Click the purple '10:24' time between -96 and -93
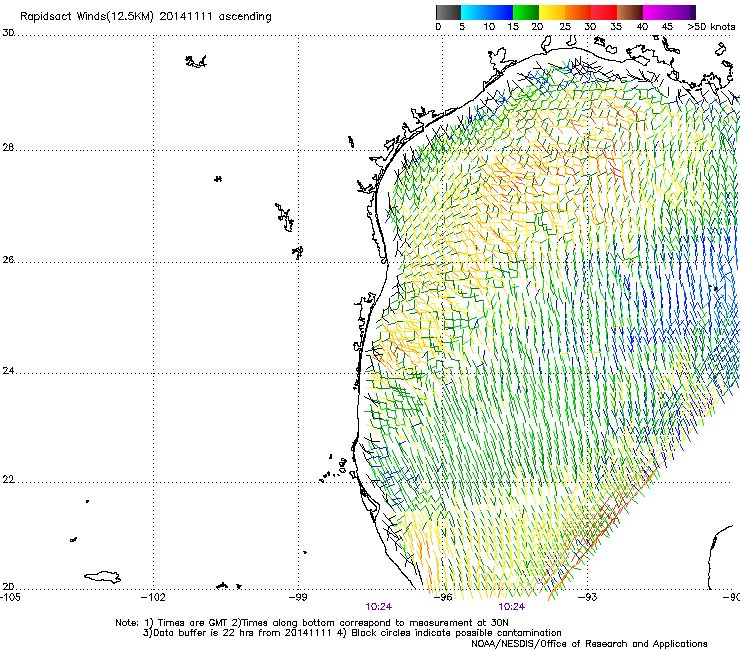This screenshot has width=740, height=650. [512, 607]
